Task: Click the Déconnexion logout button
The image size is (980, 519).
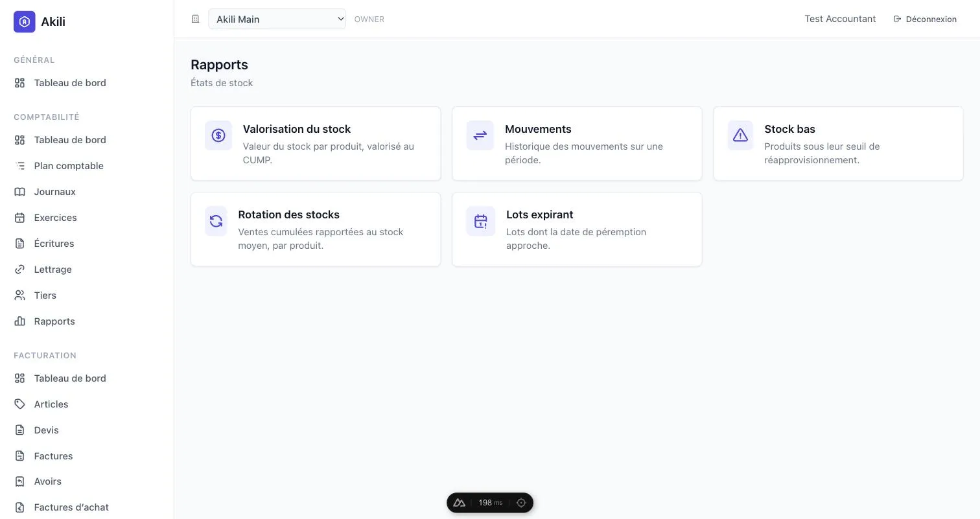Action: coord(925,19)
